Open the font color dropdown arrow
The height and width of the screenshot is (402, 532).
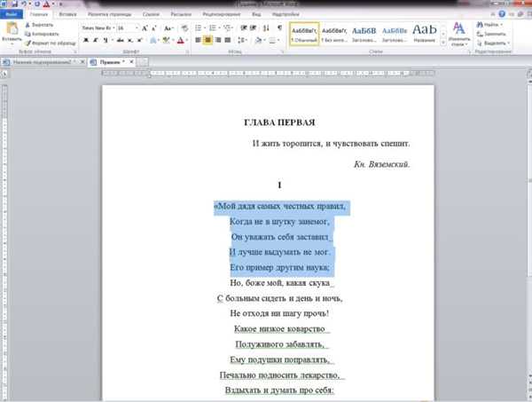[x=187, y=41]
